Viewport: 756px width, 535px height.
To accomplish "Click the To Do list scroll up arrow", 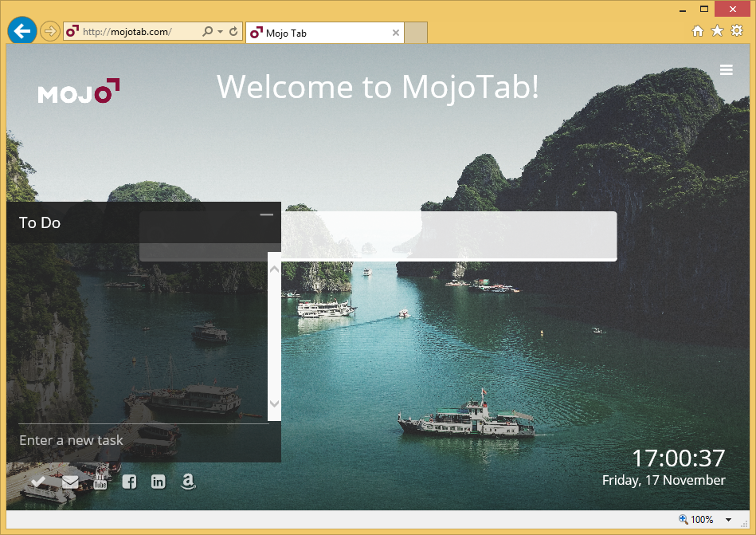I will (x=274, y=269).
